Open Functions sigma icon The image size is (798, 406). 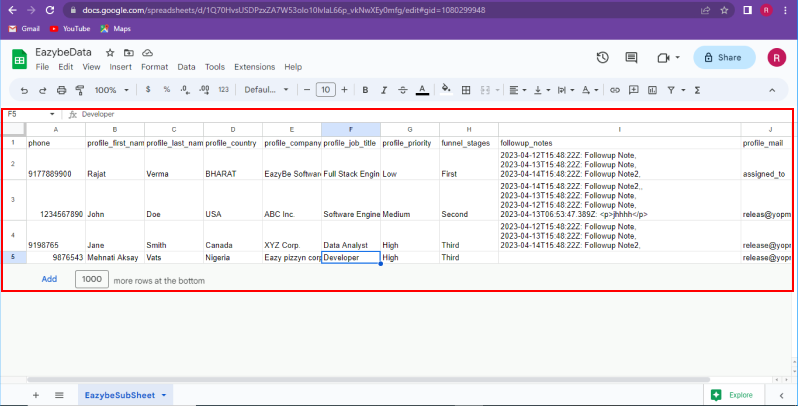coord(697,90)
